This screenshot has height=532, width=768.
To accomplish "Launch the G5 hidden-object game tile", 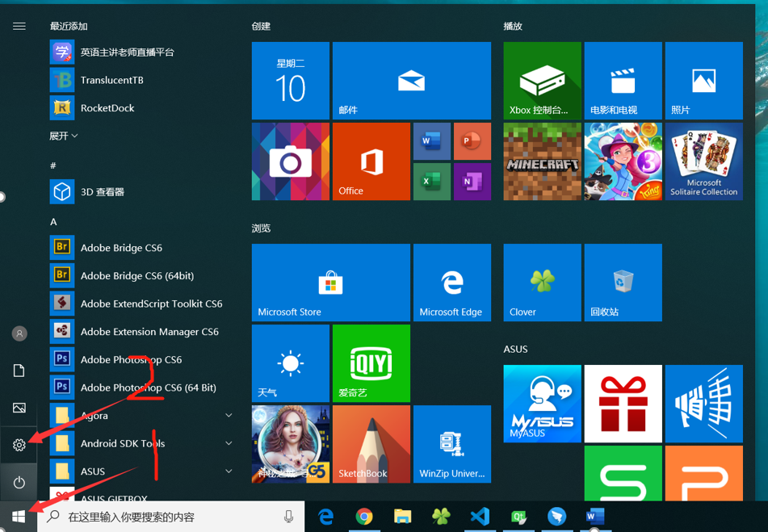I will (291, 444).
